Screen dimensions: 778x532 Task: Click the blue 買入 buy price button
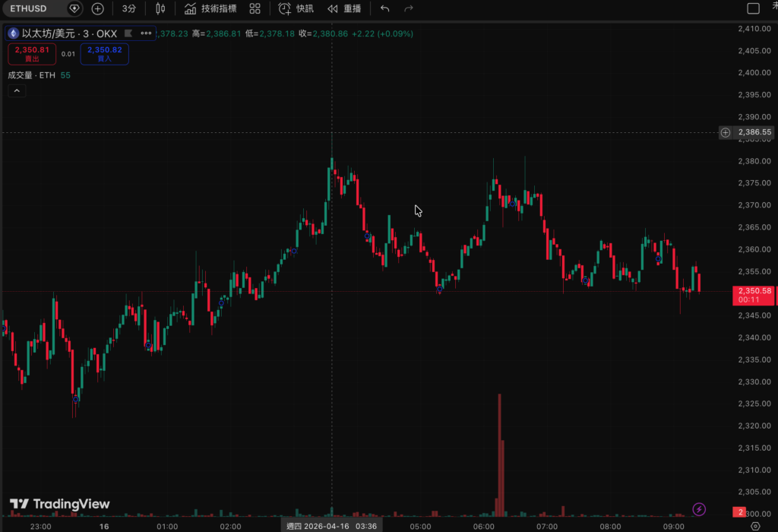[104, 53]
